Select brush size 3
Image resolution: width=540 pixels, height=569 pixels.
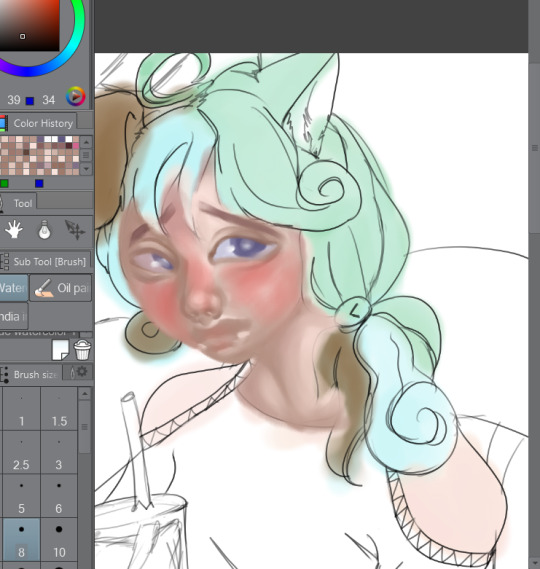59,452
